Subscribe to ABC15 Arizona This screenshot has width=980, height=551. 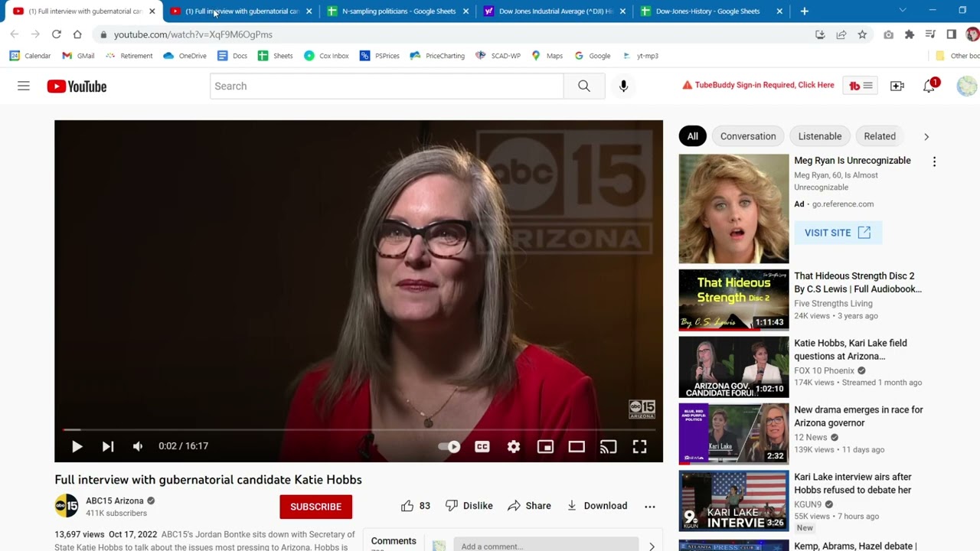click(315, 507)
